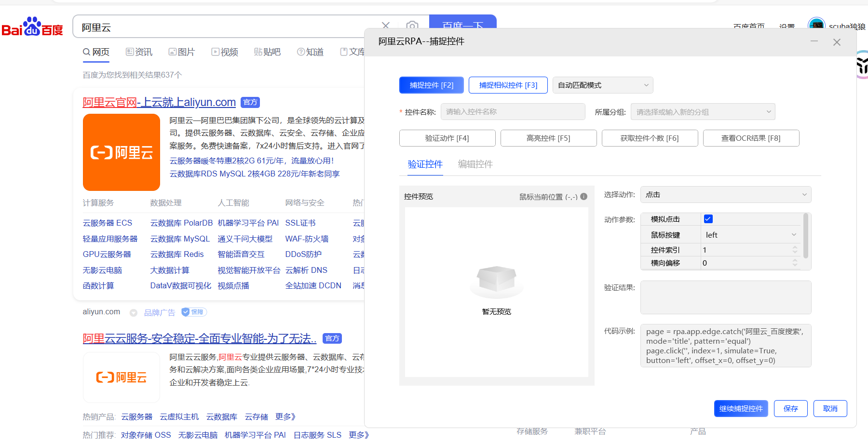
Task: Click the 查看OCR结果 [F8] button
Action: click(751, 138)
